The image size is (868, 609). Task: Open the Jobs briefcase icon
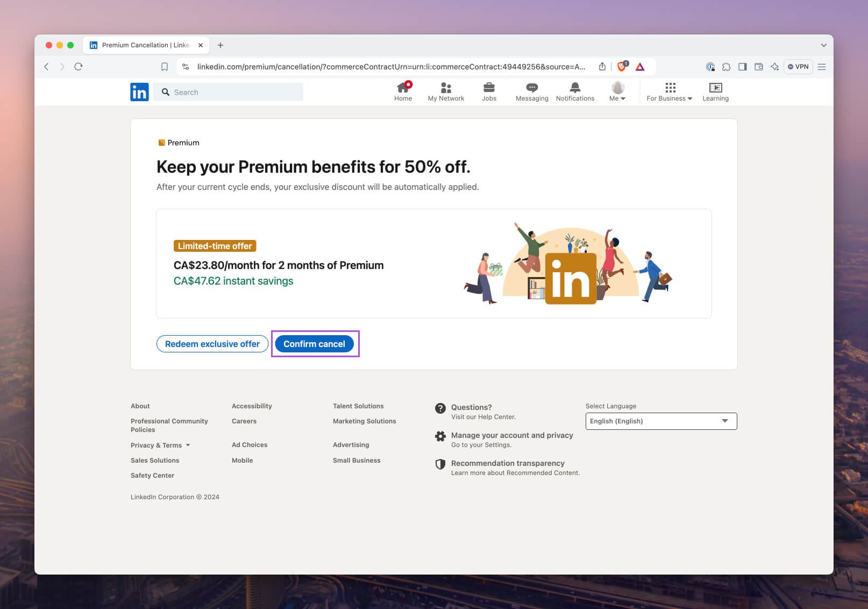pyautogui.click(x=489, y=91)
